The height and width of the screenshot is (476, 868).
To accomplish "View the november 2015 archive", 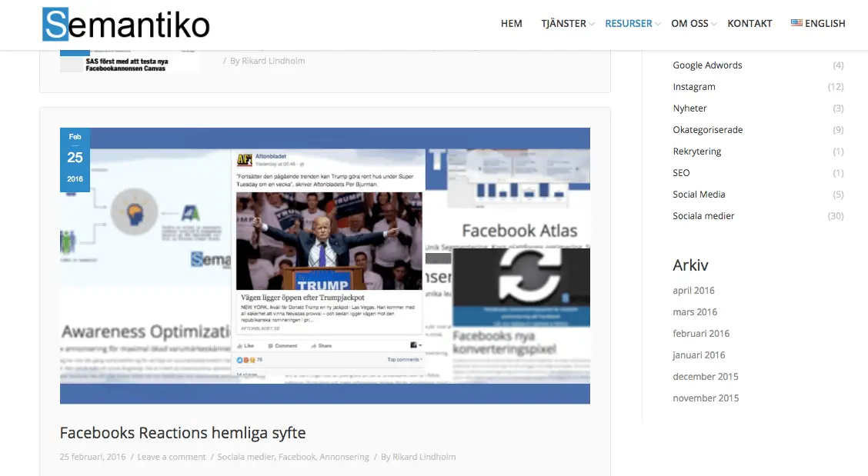I will click(705, 398).
